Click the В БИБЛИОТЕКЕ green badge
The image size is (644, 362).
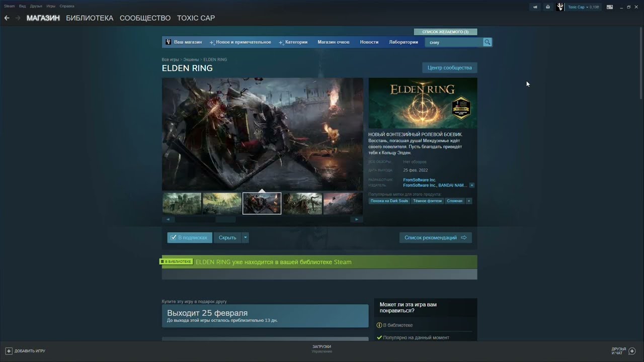(176, 262)
